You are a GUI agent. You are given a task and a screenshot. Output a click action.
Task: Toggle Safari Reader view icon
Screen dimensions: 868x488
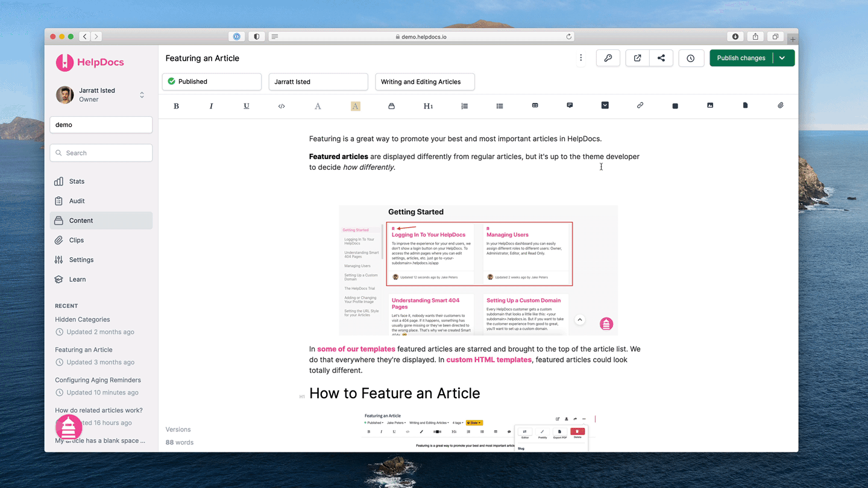pos(275,37)
